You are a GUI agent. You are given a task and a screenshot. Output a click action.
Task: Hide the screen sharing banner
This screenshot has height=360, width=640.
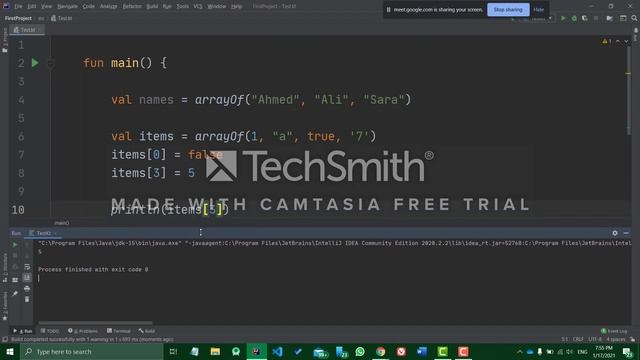(x=539, y=9)
